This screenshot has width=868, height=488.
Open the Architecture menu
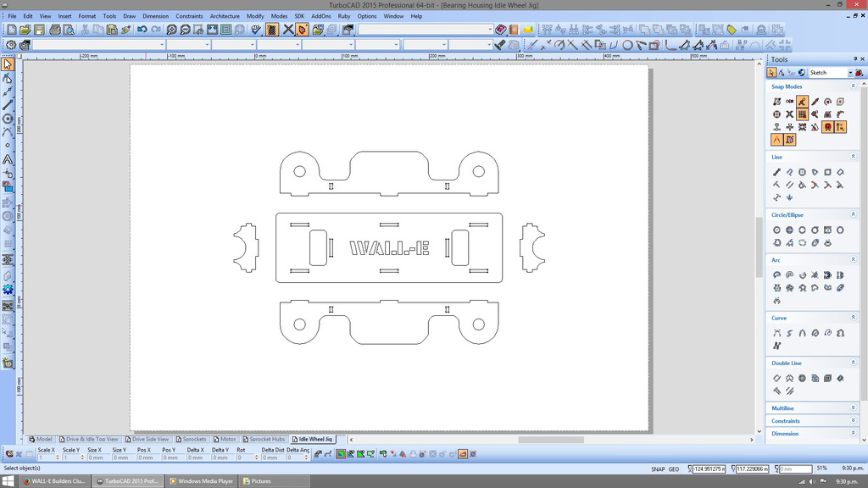(225, 16)
